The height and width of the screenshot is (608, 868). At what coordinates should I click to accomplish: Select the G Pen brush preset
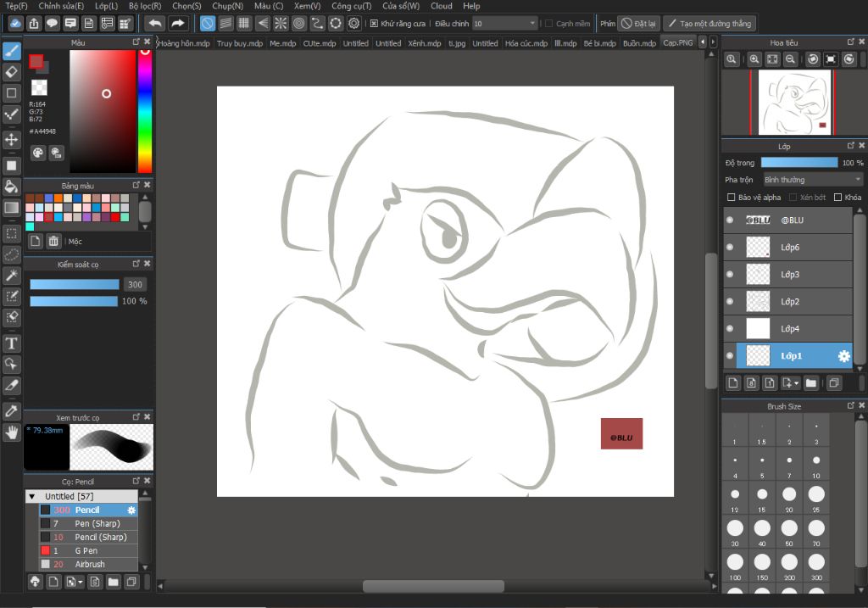tap(88, 551)
